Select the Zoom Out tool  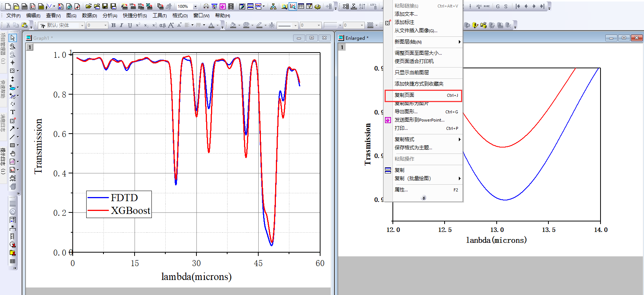point(13,54)
